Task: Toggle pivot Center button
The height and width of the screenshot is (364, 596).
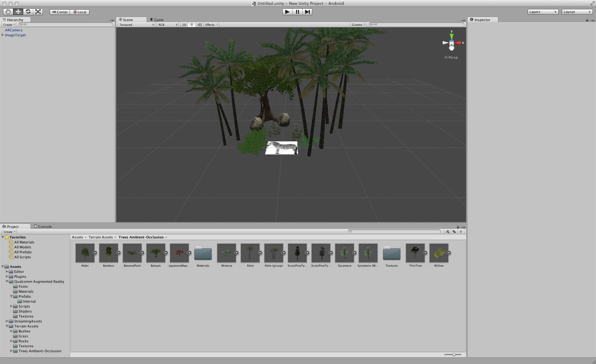Action: coord(60,12)
